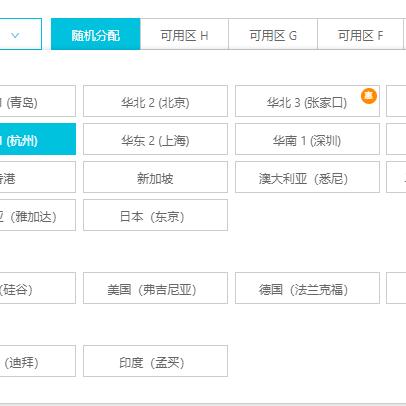
Task: Choose 可用区 F
Action: [x=360, y=34]
